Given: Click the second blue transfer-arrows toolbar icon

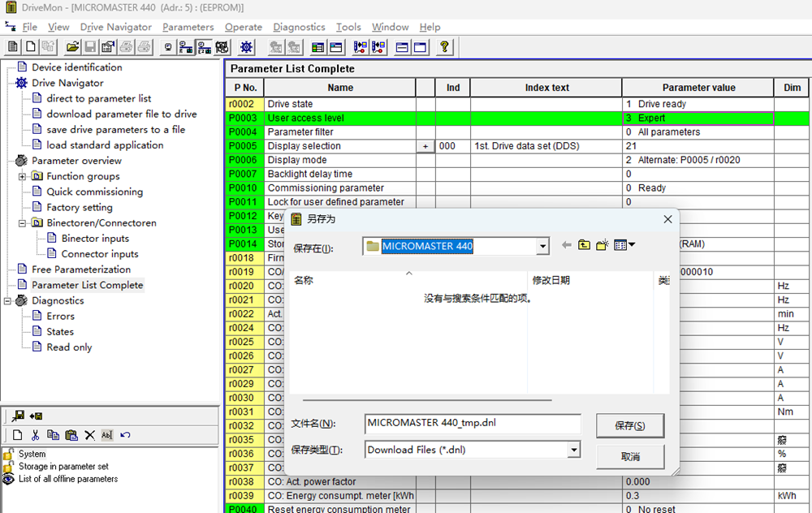Looking at the screenshot, I should 378,47.
